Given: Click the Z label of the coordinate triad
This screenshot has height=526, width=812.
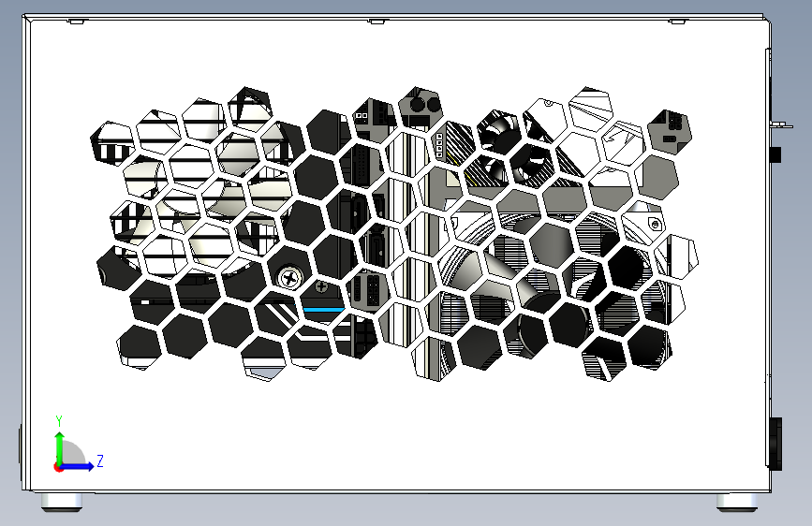Looking at the screenshot, I should coord(100,460).
